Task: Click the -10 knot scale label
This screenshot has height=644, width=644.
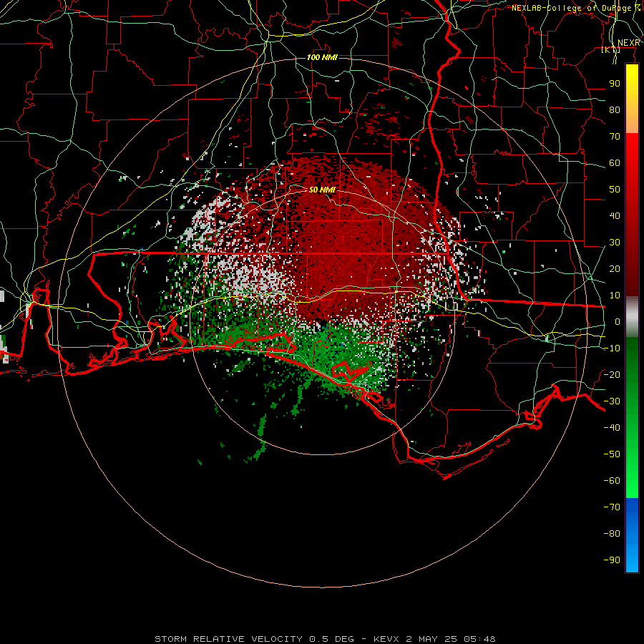Action: pyautogui.click(x=612, y=348)
